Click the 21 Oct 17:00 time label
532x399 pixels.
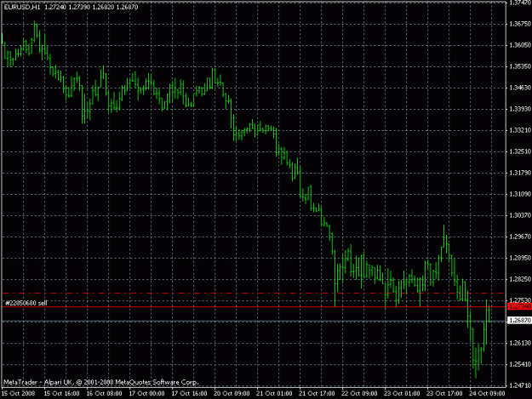pos(317,394)
